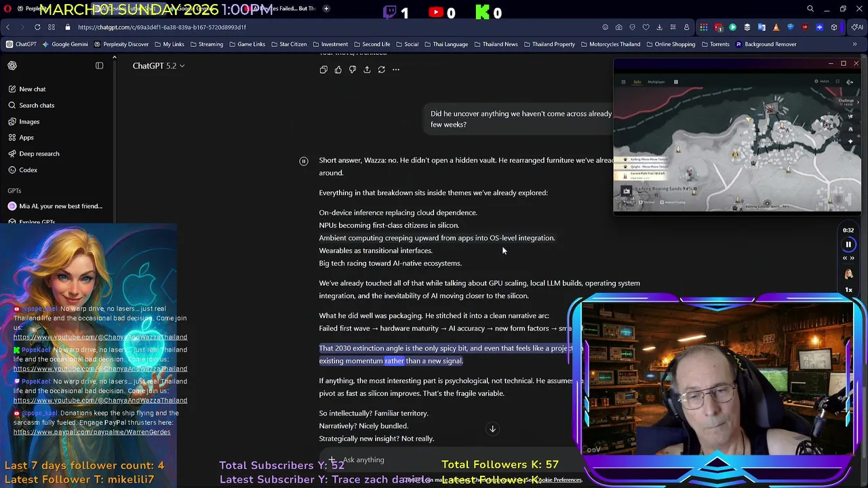Jump to latest message down arrow

pos(493,428)
